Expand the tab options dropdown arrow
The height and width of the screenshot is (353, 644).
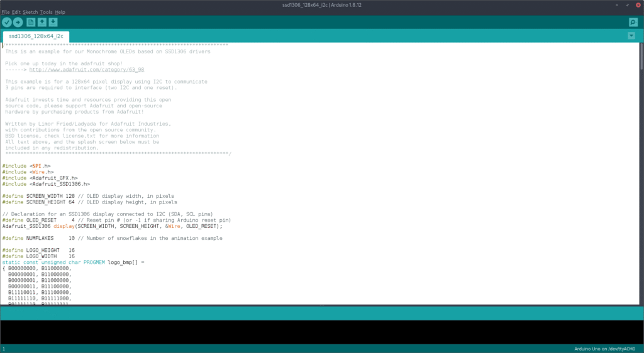(x=631, y=36)
